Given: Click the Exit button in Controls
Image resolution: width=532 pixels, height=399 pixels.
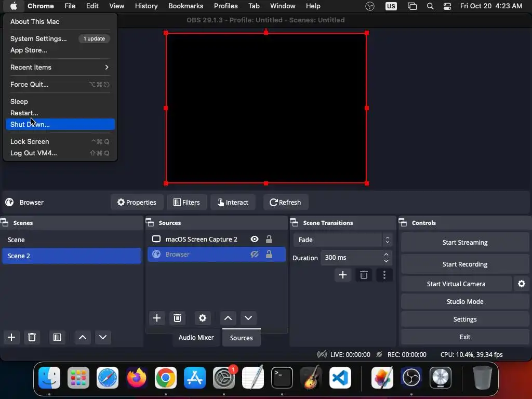Looking at the screenshot, I should [x=465, y=337].
